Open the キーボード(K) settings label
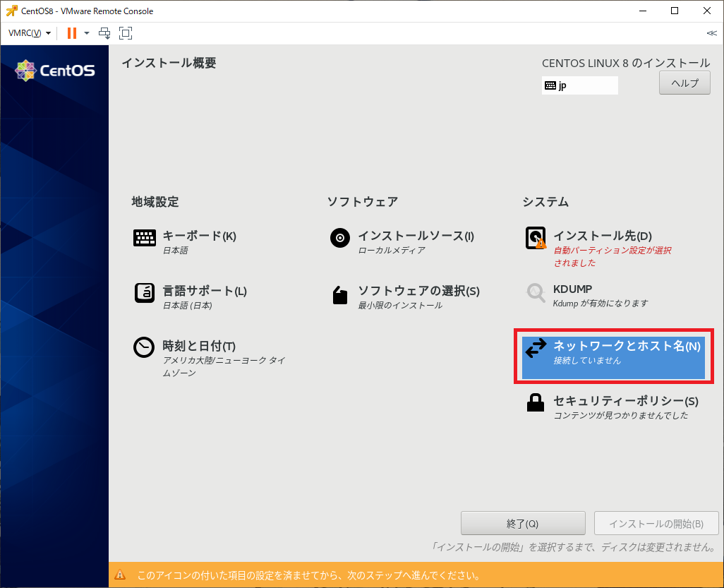The height and width of the screenshot is (588, 724). coord(199,236)
